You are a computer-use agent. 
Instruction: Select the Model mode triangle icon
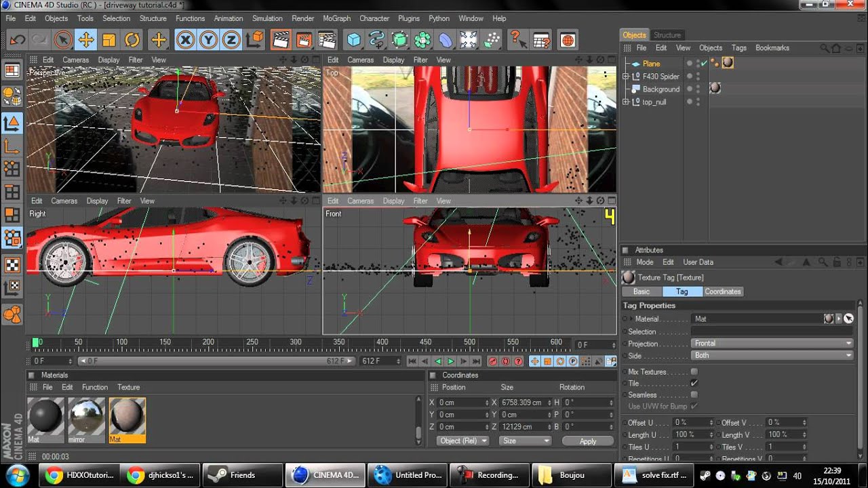[x=12, y=123]
